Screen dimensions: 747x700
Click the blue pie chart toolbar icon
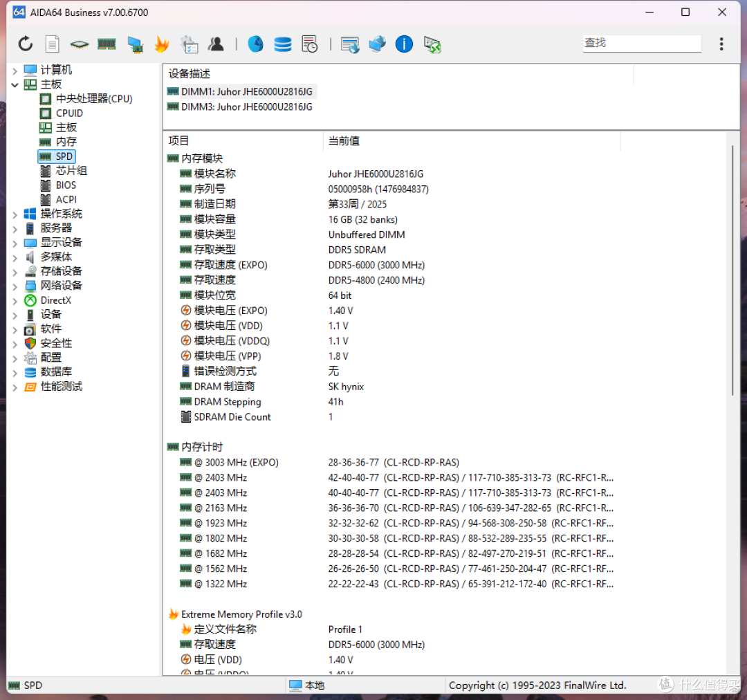256,44
